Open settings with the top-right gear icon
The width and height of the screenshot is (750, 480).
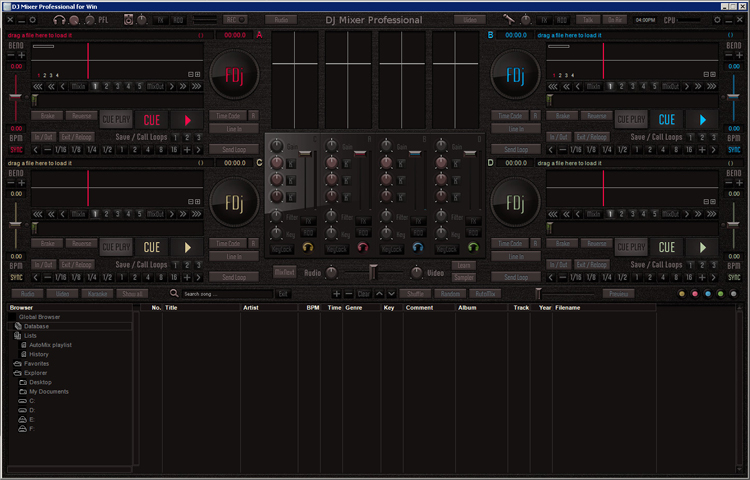(717, 20)
